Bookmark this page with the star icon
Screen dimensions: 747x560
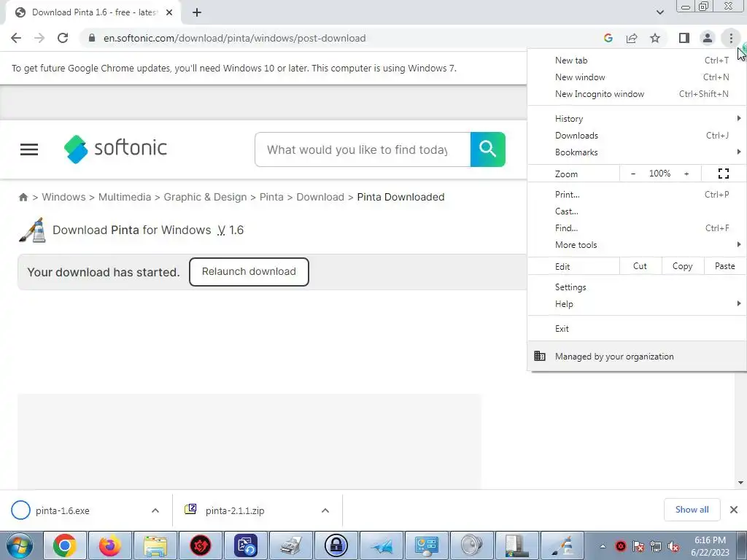655,38
